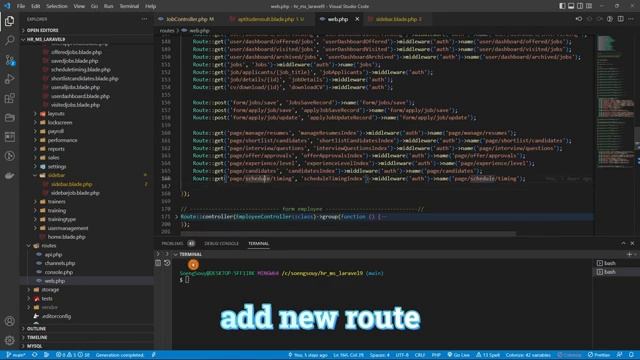Click the UTF-8 encoding status item
The height and width of the screenshot is (360, 640).
pyautogui.click(x=402, y=355)
